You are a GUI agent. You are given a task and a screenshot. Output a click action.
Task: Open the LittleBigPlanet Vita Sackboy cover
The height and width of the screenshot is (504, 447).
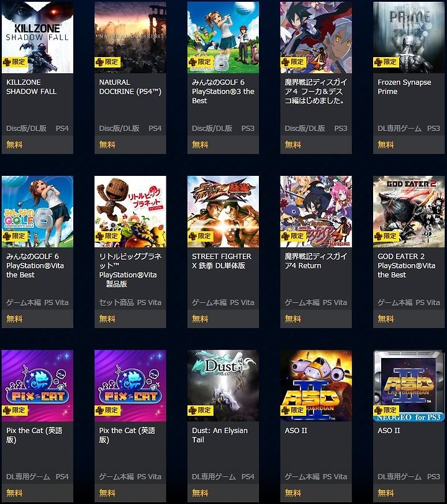click(130, 211)
